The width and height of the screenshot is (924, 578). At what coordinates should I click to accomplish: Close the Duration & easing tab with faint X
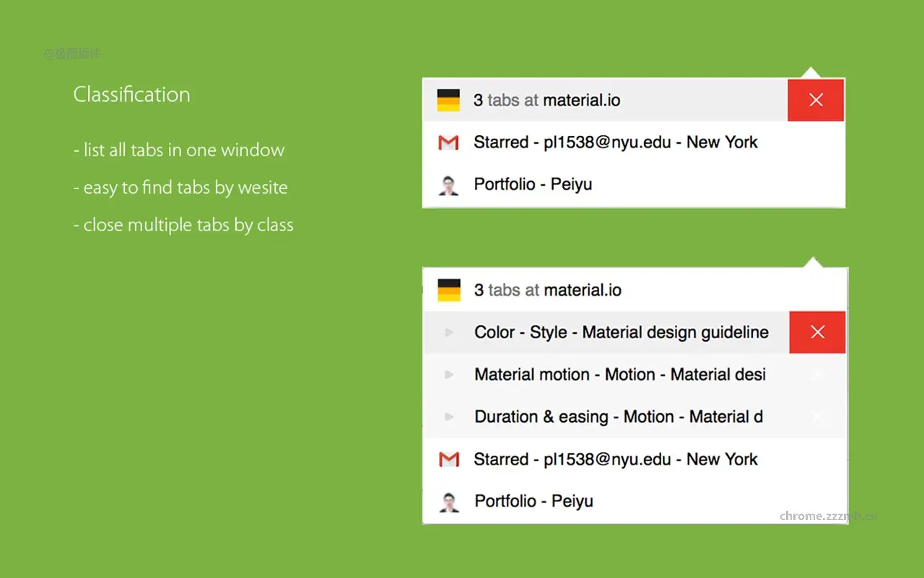[817, 417]
